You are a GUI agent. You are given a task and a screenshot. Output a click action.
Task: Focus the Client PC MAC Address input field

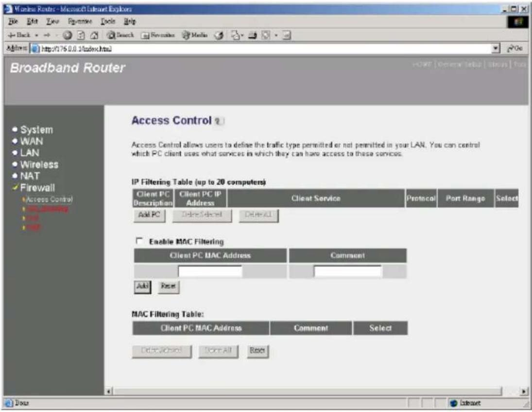[x=210, y=272]
